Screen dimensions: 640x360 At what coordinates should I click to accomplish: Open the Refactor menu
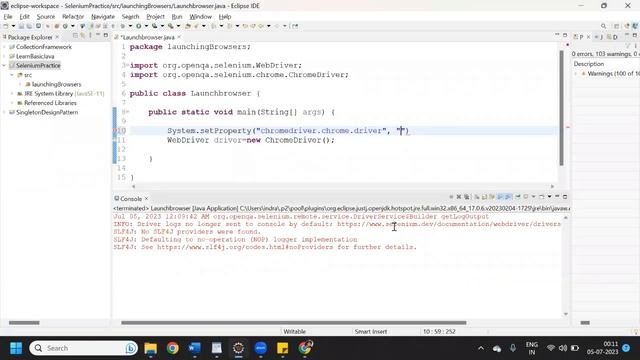pyautogui.click(x=73, y=17)
